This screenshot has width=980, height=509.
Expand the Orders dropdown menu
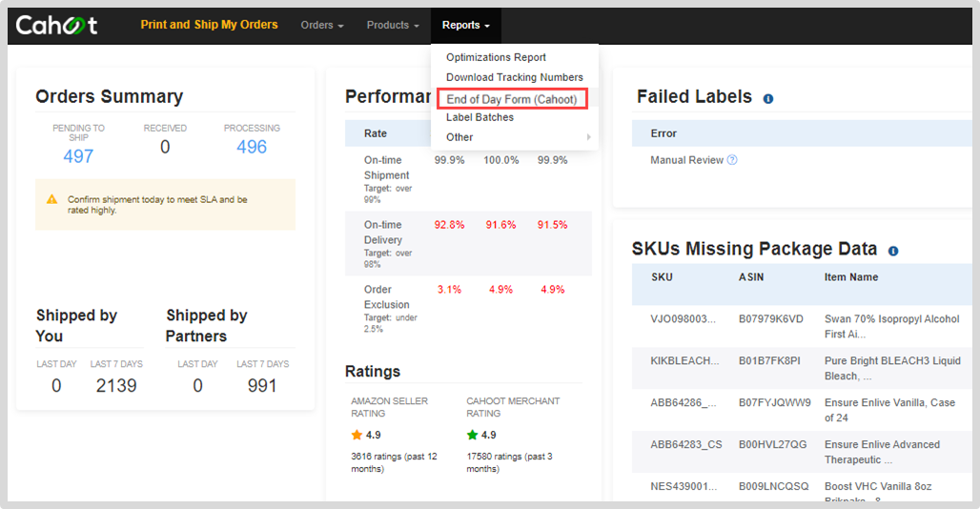pyautogui.click(x=322, y=25)
